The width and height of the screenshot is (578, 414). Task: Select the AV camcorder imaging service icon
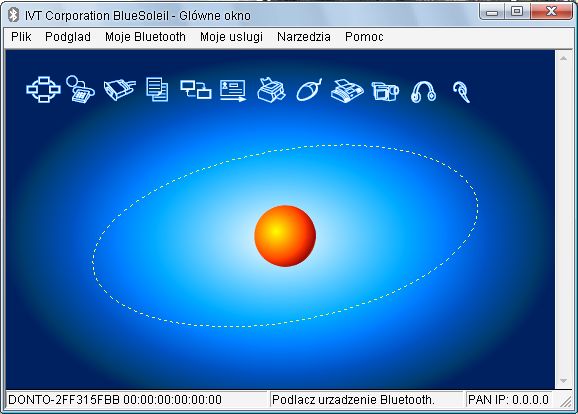tap(385, 91)
